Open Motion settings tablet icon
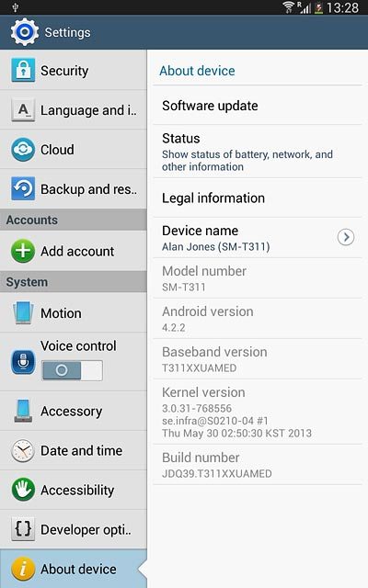 23,312
